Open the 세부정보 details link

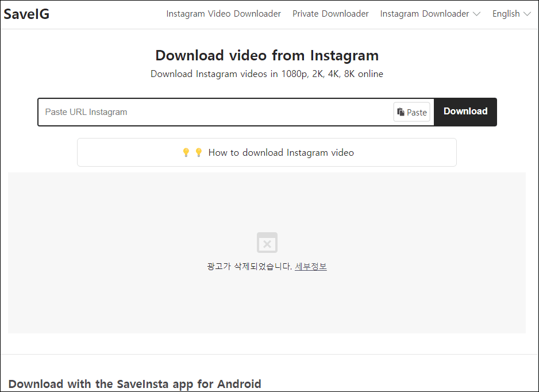(311, 267)
